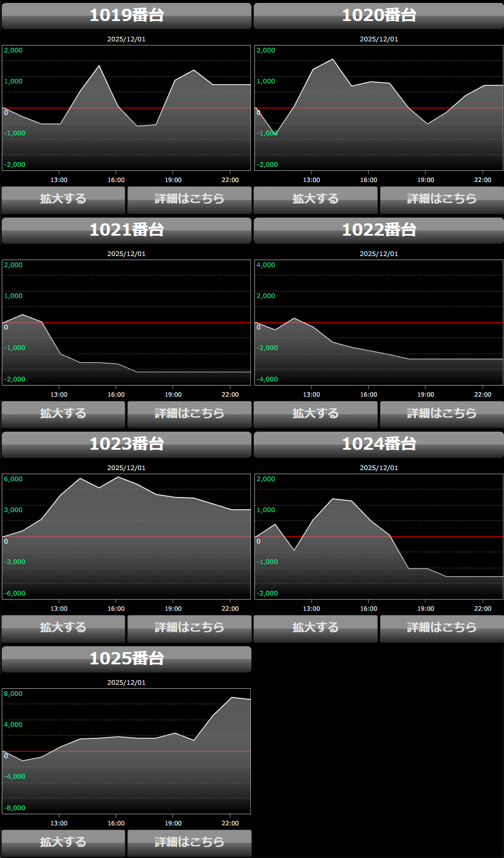This screenshot has width=504, height=858.
Task: Click the 1020番台 graph thumbnail
Action: pyautogui.click(x=379, y=108)
